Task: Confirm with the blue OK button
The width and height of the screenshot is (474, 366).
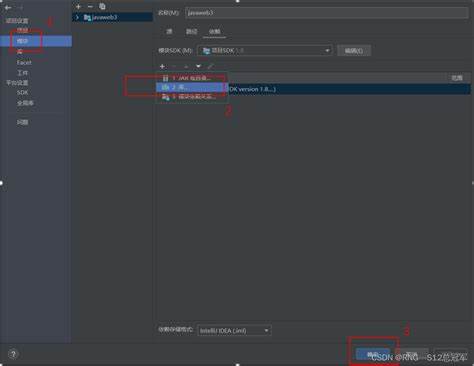Action: point(373,354)
